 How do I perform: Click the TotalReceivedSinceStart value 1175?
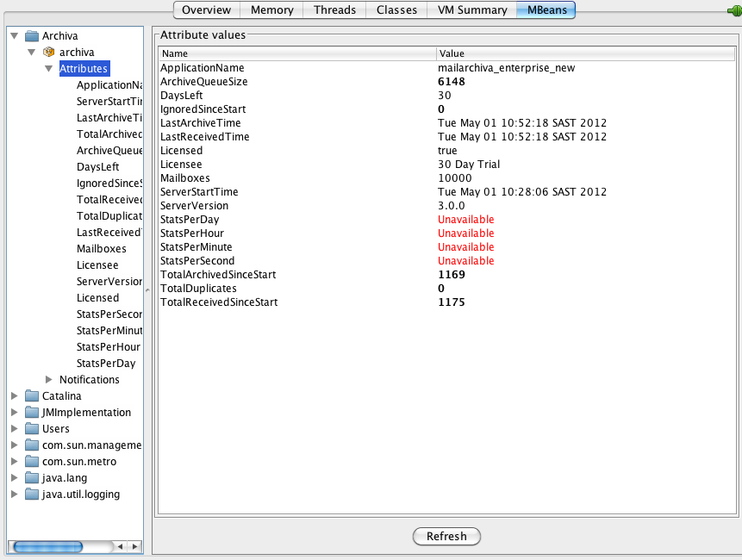452,302
